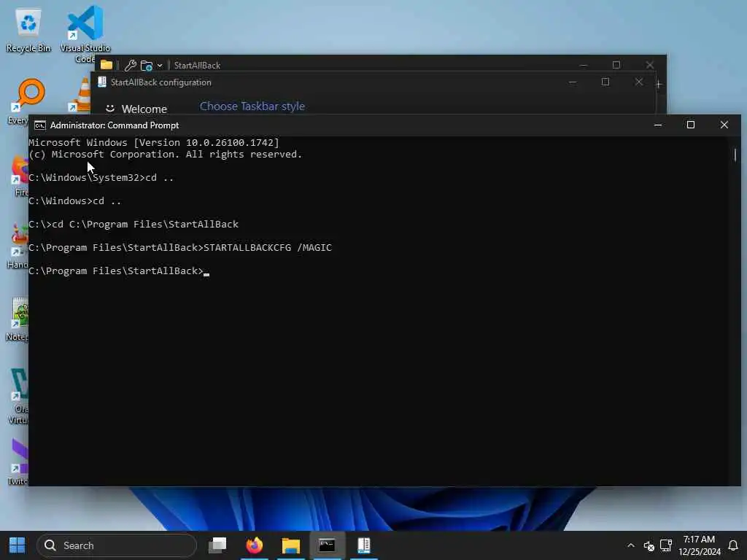The image size is (747, 560).
Task: Open the notification bell in the taskbar
Action: tap(733, 545)
